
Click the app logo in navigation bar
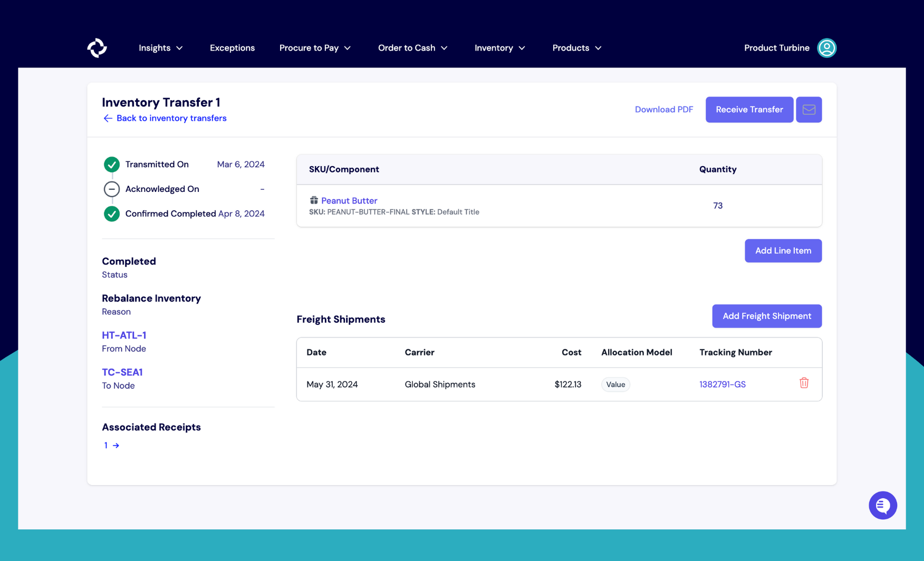point(97,48)
